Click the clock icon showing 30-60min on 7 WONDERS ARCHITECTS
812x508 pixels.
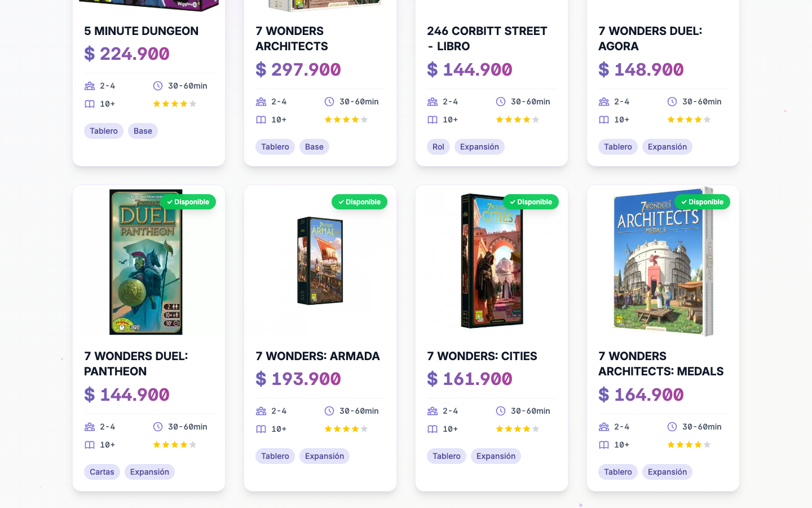click(x=328, y=102)
